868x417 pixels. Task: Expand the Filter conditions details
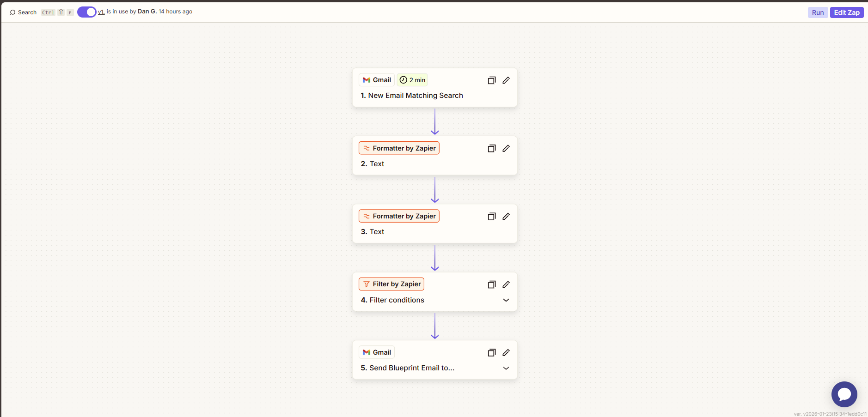tap(506, 300)
